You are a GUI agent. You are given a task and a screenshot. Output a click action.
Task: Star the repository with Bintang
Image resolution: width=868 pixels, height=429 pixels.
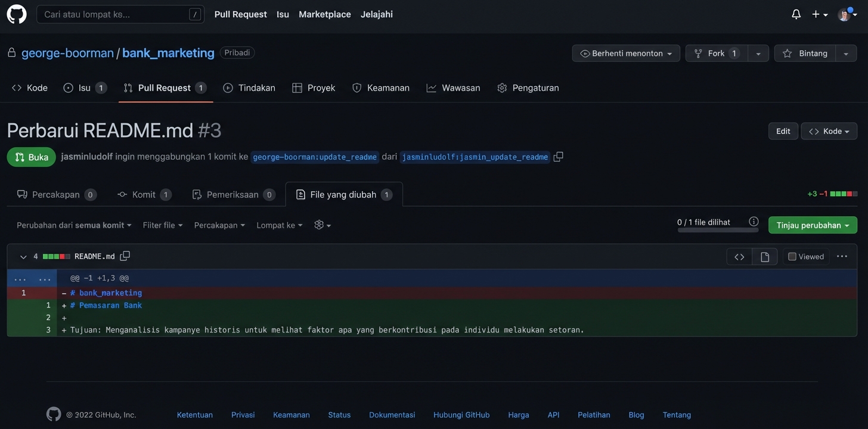point(805,53)
